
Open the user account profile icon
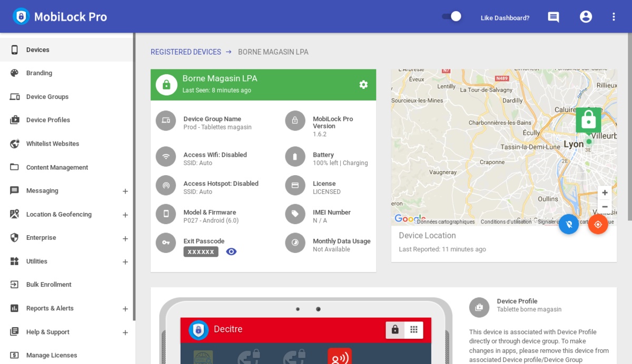click(x=586, y=17)
